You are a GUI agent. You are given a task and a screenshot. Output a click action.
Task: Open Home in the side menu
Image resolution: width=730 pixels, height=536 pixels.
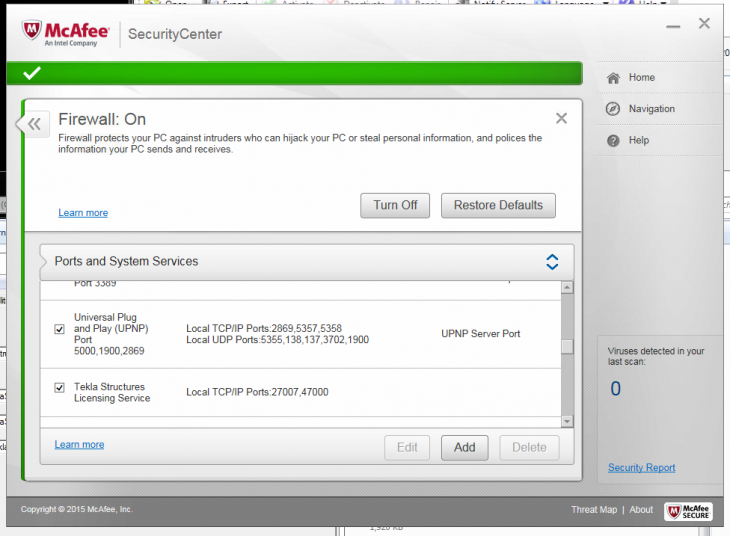pyautogui.click(x=642, y=77)
